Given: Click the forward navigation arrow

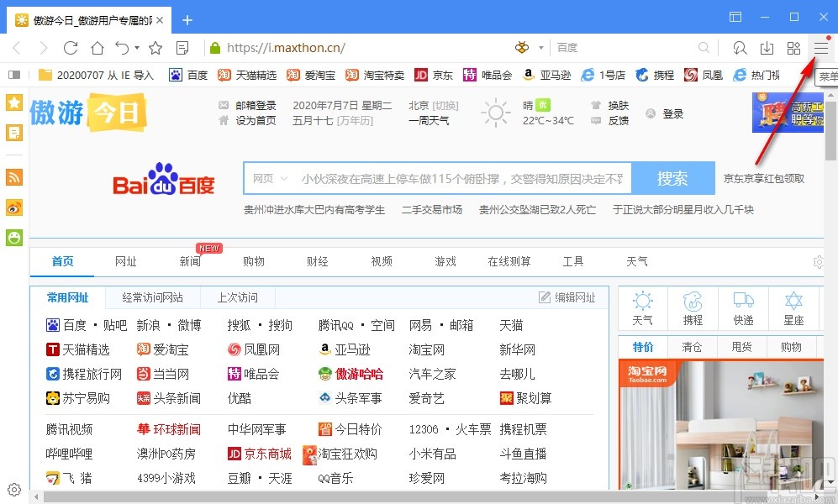Looking at the screenshot, I should pyautogui.click(x=44, y=48).
